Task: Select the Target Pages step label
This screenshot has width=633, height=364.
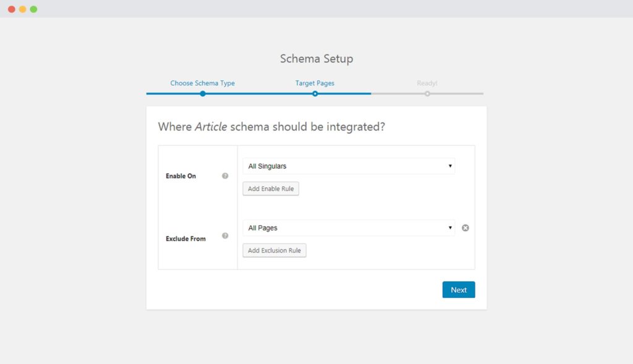Action: click(x=315, y=82)
